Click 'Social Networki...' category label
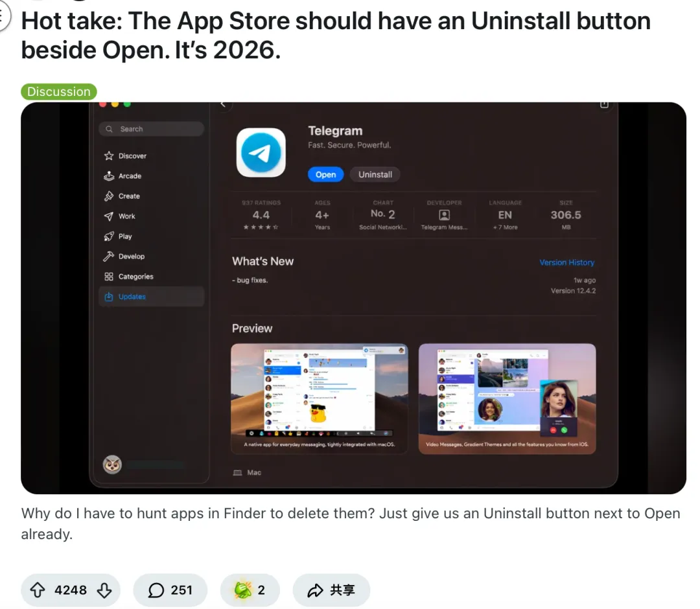 [x=383, y=227]
